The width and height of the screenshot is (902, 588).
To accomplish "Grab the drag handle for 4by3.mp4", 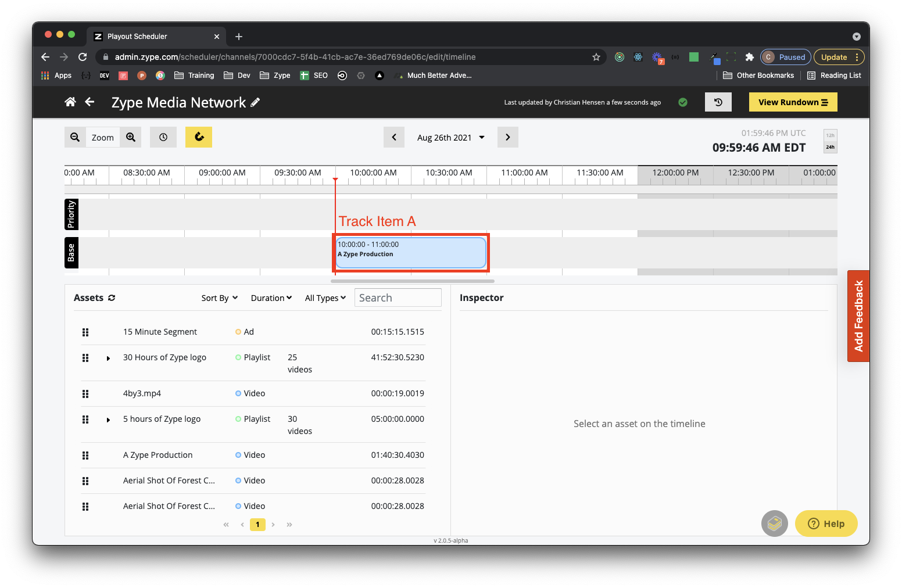I will tap(85, 394).
